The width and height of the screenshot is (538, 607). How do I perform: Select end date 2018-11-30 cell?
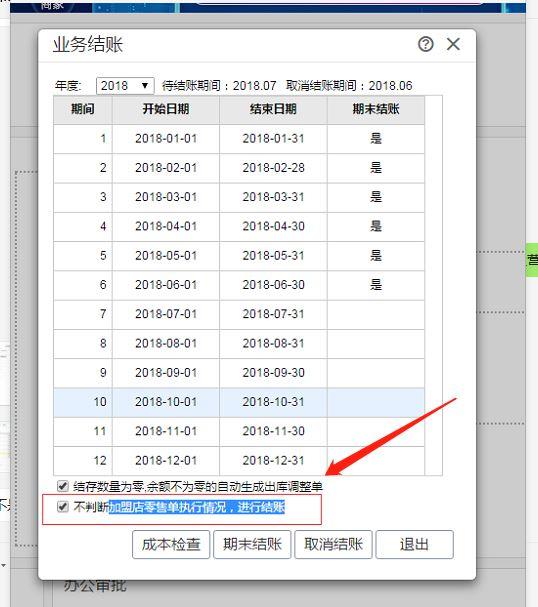tap(273, 431)
